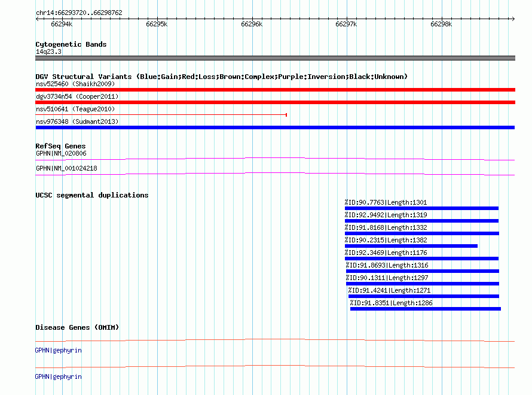Open the second GPHN|gephyrin OMIM link

tap(59, 376)
